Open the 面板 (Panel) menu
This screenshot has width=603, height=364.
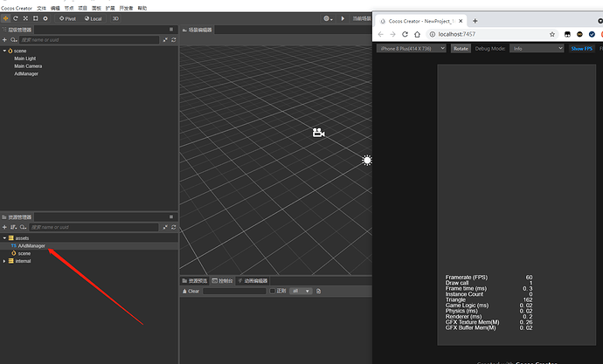coord(96,8)
